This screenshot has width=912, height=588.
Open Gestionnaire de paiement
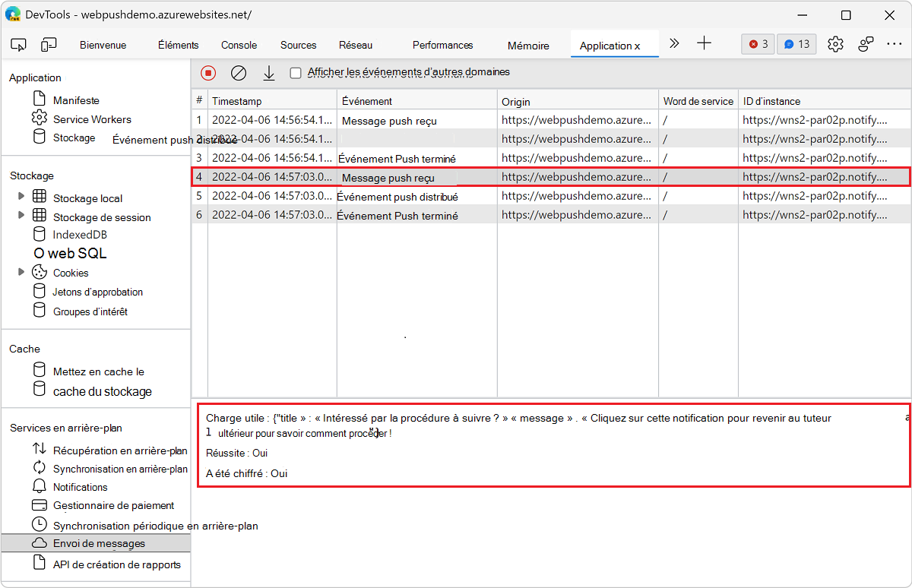click(114, 505)
